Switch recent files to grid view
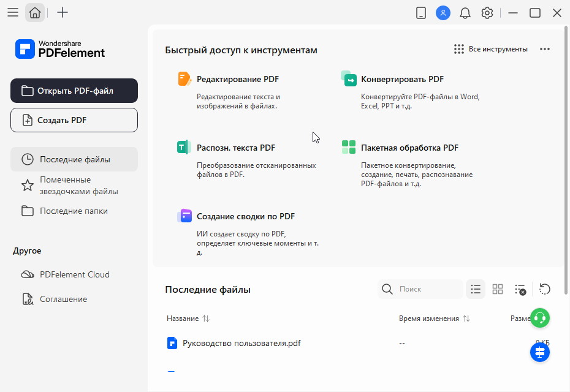The height and width of the screenshot is (392, 570). pos(498,289)
